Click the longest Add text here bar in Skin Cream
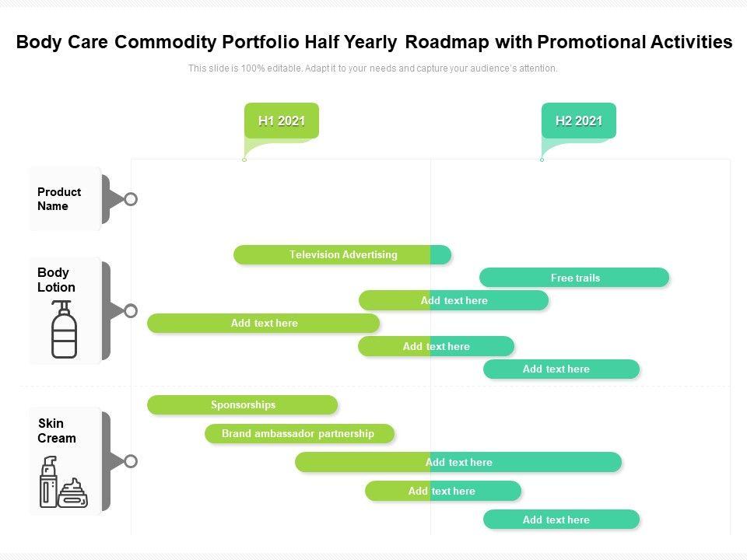 (458, 462)
